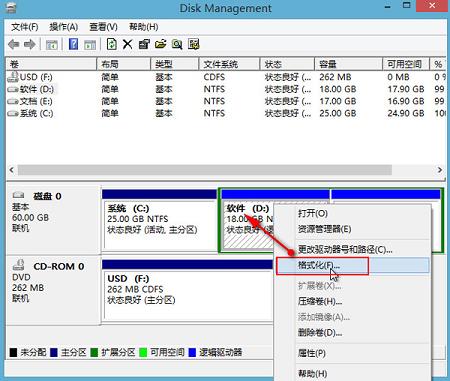The height and width of the screenshot is (381, 450).
Task: Open the 文件(F) menu
Action: [x=25, y=27]
